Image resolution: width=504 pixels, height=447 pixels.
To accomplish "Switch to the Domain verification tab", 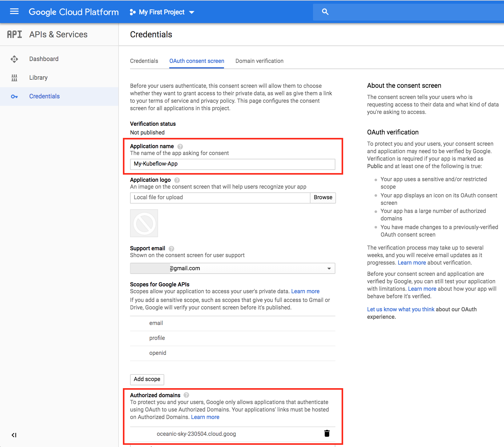I will [259, 61].
